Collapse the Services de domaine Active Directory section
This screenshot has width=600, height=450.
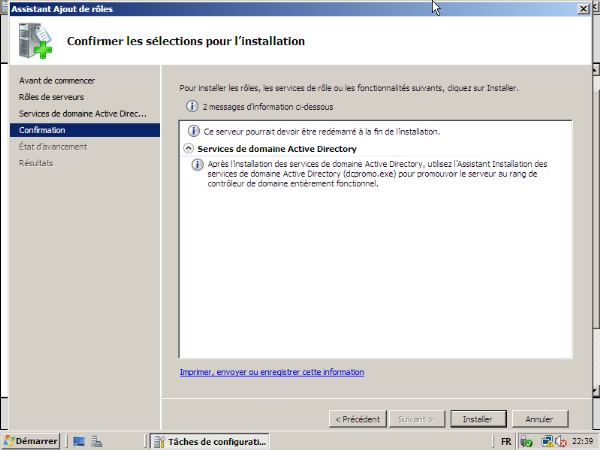coord(188,148)
